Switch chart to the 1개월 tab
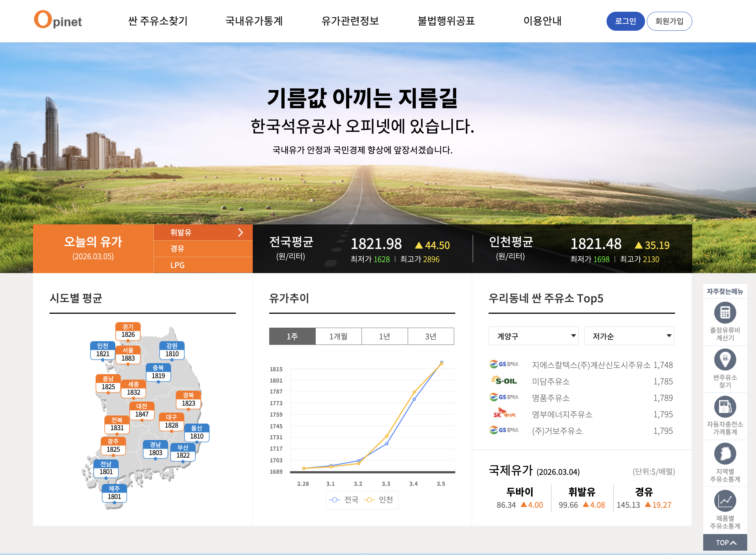Screen dimensions: 756x555 [x=338, y=336]
